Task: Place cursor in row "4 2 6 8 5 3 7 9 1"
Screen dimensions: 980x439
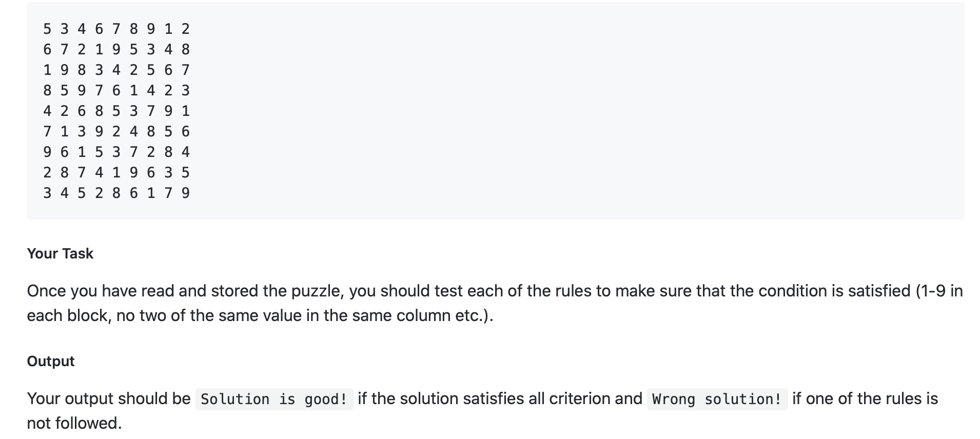Action: click(x=116, y=111)
